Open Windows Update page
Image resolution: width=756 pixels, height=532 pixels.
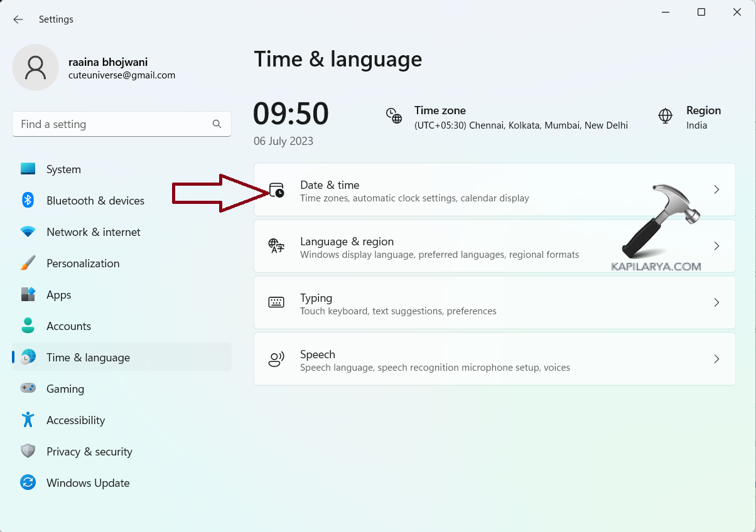[122, 483]
